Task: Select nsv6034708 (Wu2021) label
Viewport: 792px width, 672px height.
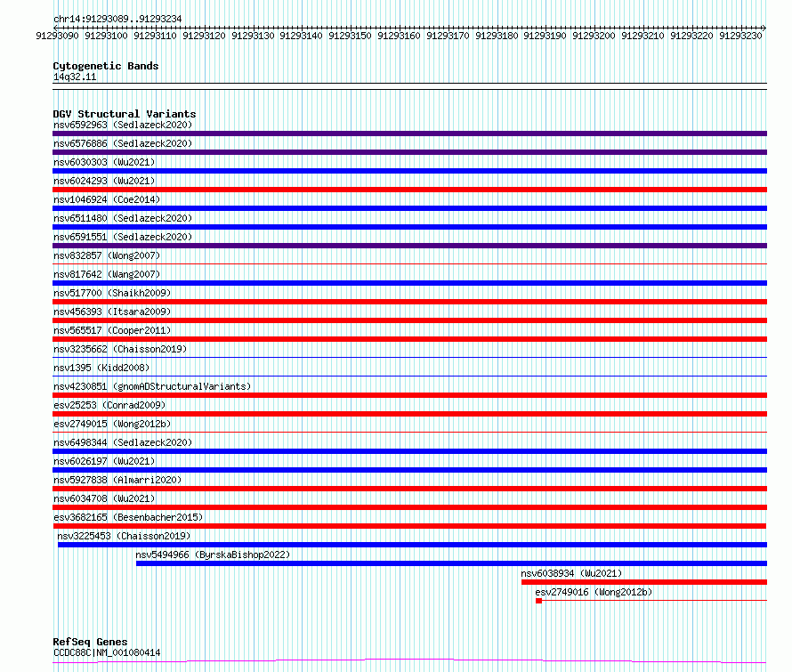Action: coord(104,498)
